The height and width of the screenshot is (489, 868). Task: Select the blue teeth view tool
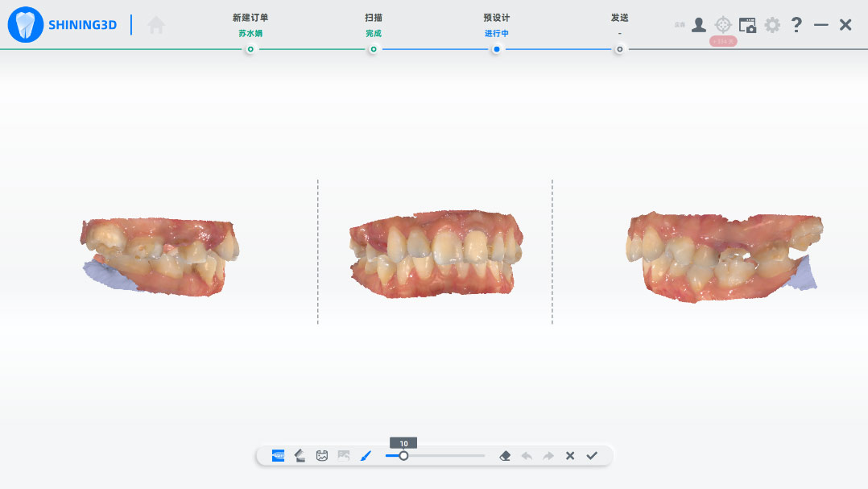[278, 456]
